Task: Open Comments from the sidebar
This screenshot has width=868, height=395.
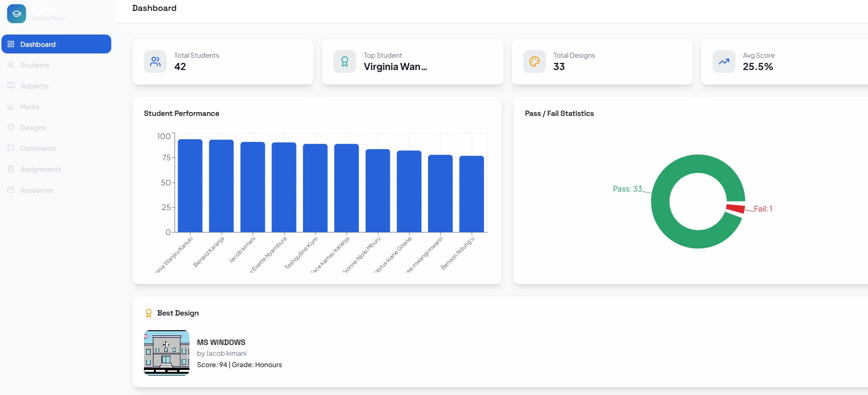Action: pos(38,149)
